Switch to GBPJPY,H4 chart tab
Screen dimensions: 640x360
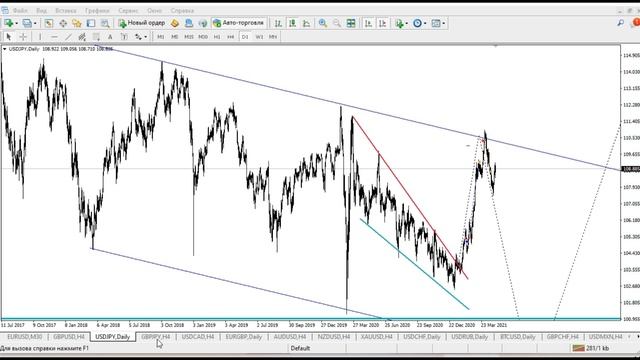point(156,337)
